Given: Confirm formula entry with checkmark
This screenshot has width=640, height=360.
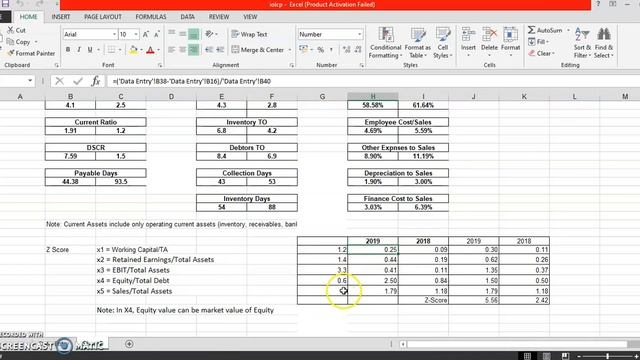Looking at the screenshot, I should 78,81.
